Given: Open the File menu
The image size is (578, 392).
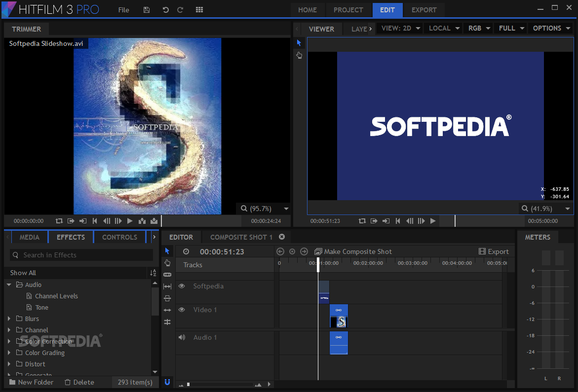Looking at the screenshot, I should (x=123, y=10).
